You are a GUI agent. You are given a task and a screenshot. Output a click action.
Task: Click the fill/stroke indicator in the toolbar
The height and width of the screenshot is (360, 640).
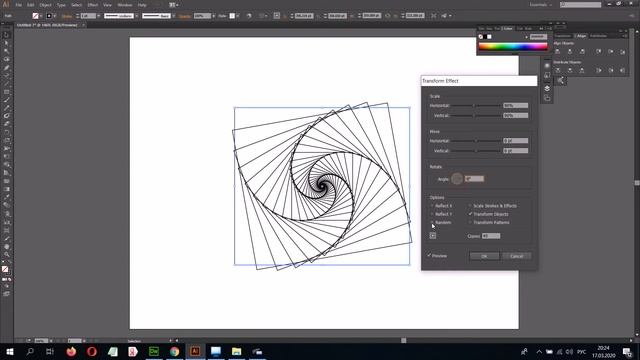[x=6, y=270]
